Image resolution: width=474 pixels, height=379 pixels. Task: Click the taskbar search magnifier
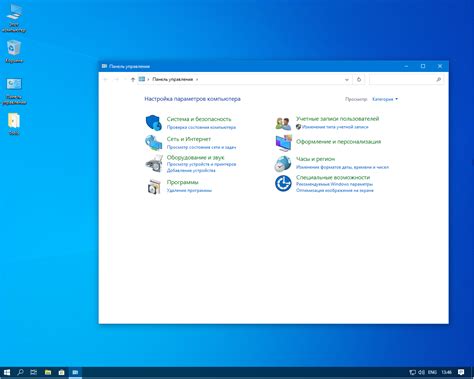pyautogui.click(x=20, y=372)
